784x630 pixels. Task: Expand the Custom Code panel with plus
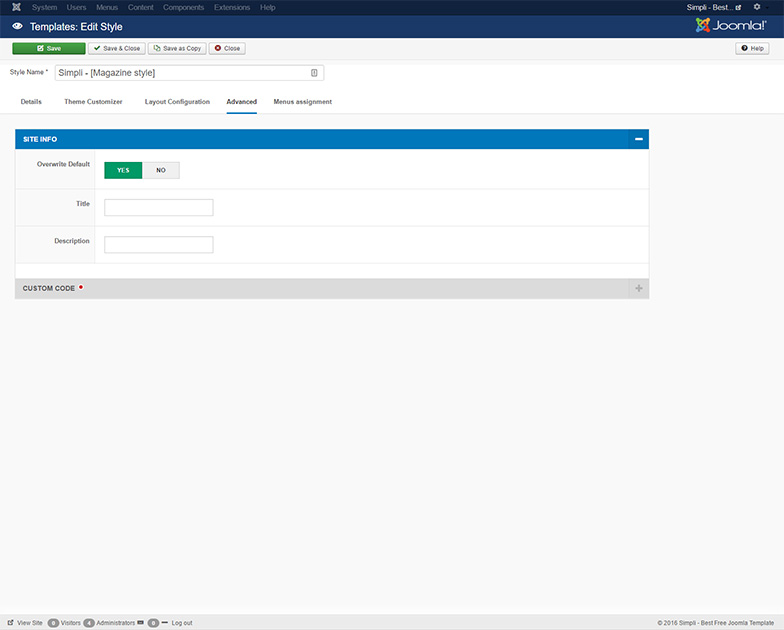click(638, 288)
